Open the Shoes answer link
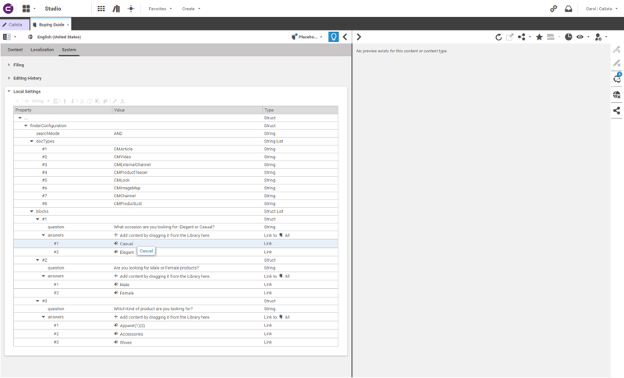The image size is (624, 378). 125,342
